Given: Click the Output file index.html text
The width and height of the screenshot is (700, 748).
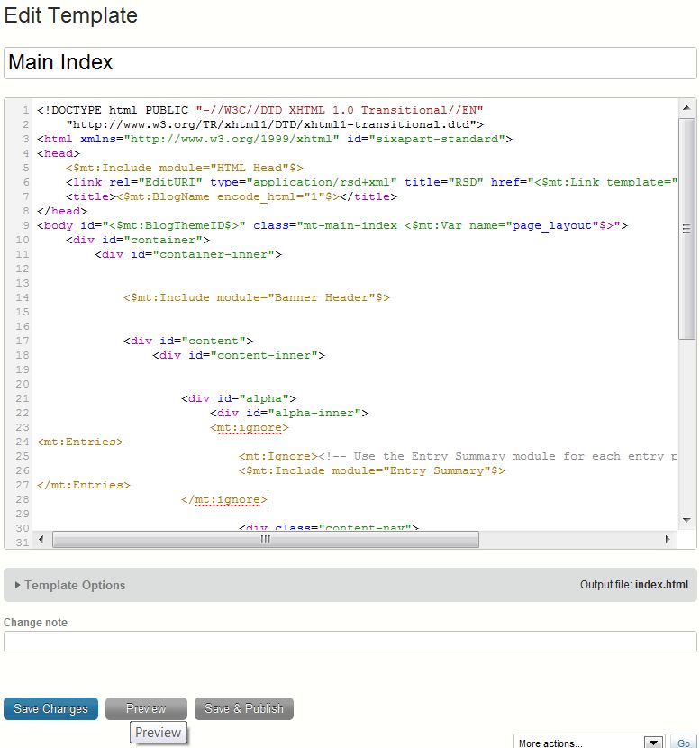Looking at the screenshot, I should click(633, 585).
